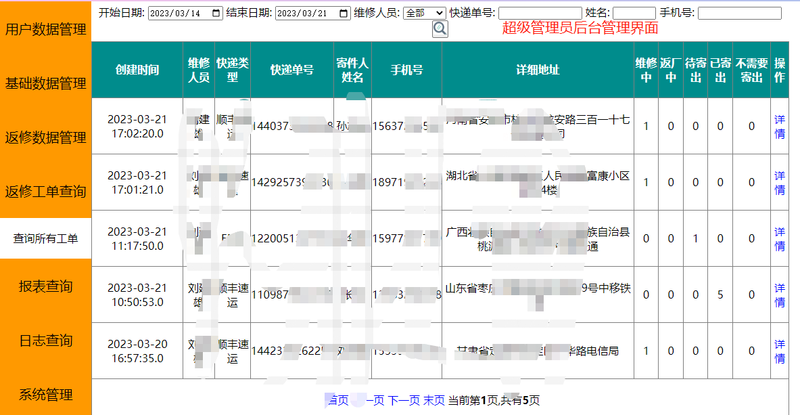Click the 2023-03-21 10:50:53.0 timestamp cell
This screenshot has width=800, height=415.
[x=137, y=295]
